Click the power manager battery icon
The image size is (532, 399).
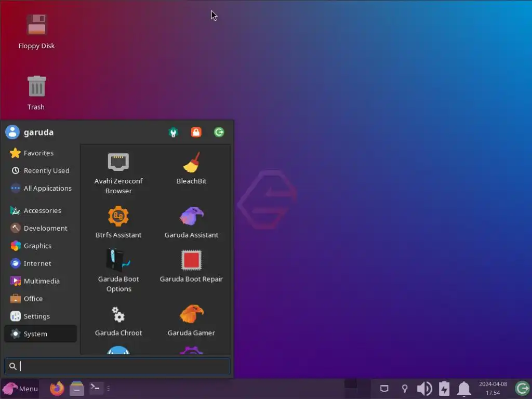pos(444,389)
